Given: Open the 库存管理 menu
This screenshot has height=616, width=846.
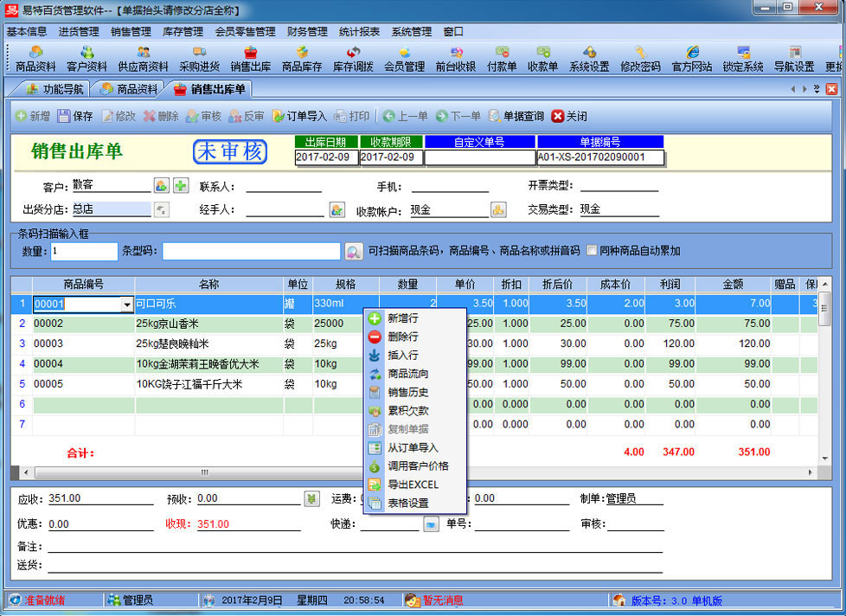Looking at the screenshot, I should (183, 32).
